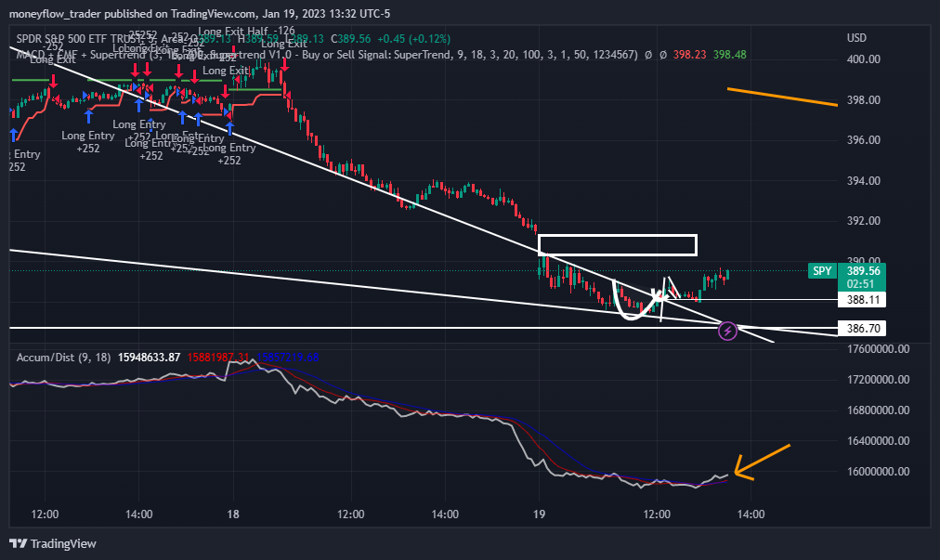This screenshot has height=560, width=940.
Task: Click the Long Exit Half -126 signal label
Action: pyautogui.click(x=246, y=31)
